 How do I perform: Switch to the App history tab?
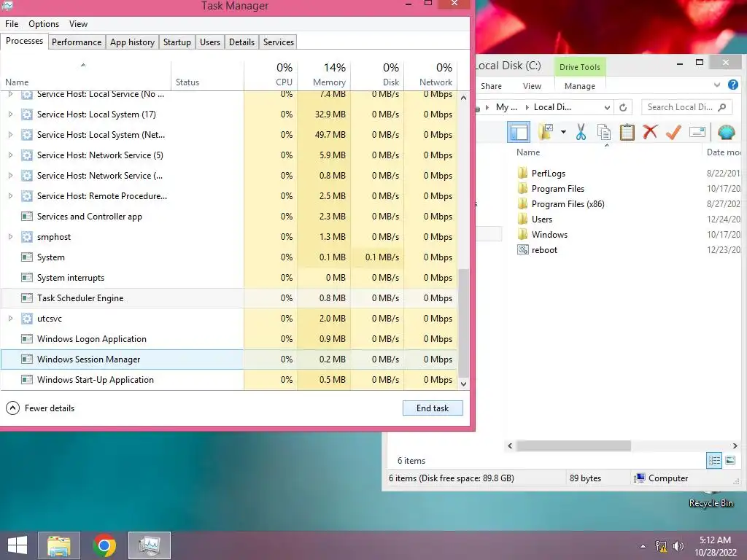pyautogui.click(x=133, y=42)
